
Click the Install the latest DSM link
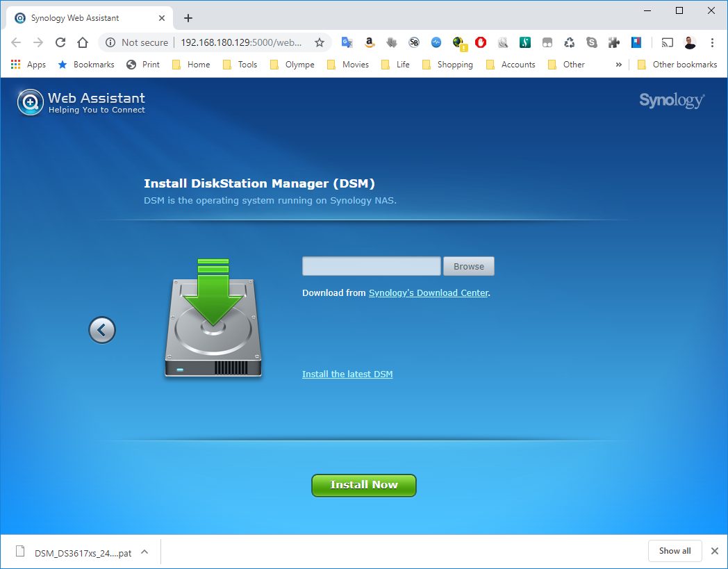click(347, 374)
